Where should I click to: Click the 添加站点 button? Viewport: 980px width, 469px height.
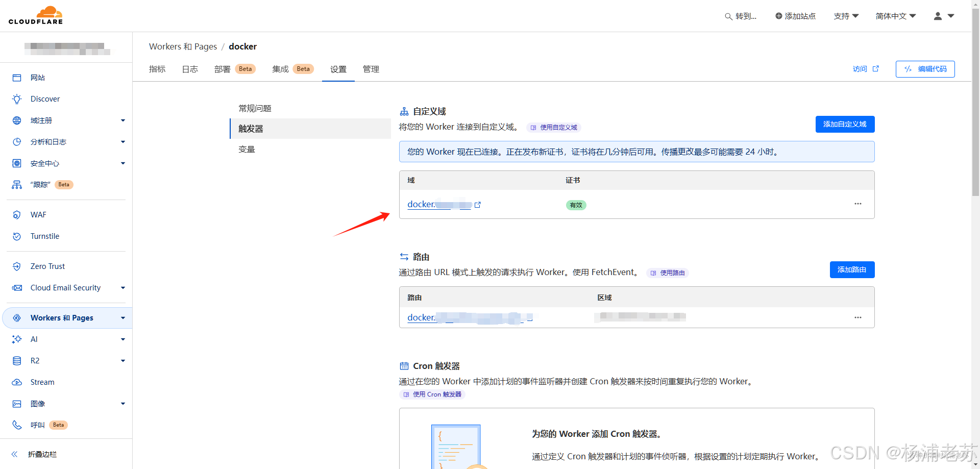[x=795, y=16]
